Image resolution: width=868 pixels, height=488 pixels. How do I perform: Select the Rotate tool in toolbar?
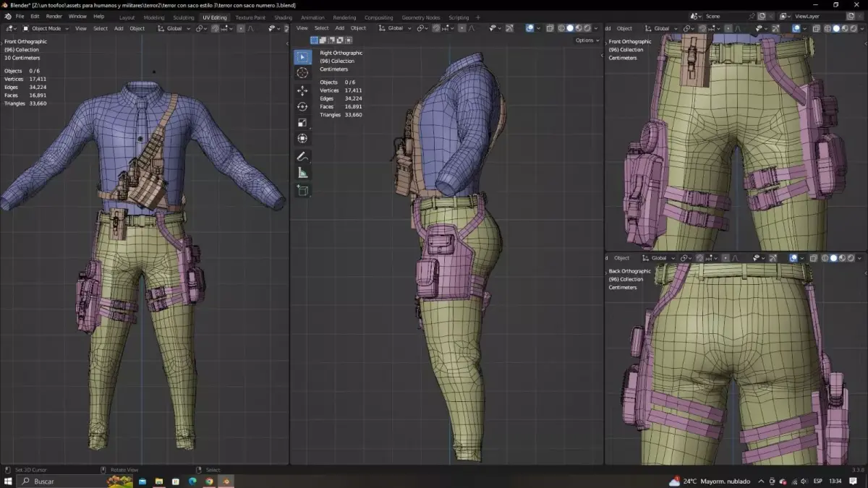coord(302,107)
